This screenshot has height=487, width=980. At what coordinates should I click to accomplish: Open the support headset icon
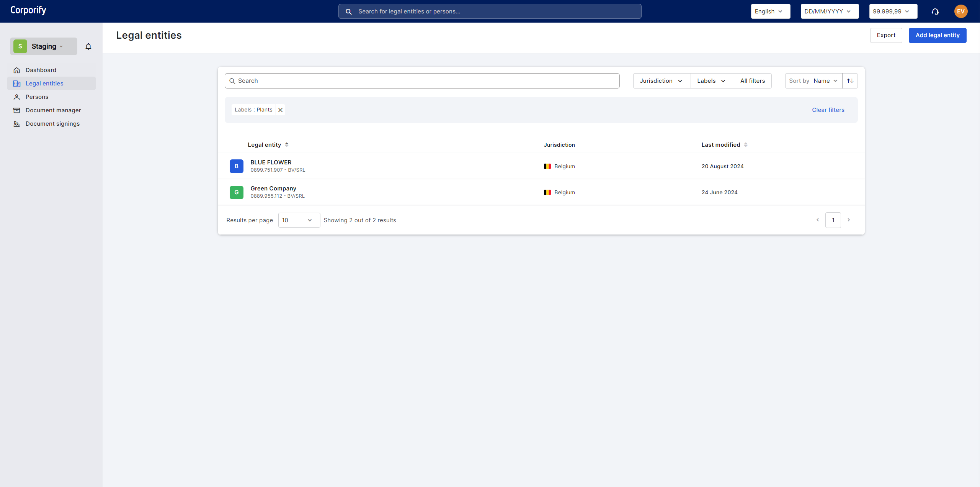click(x=935, y=11)
